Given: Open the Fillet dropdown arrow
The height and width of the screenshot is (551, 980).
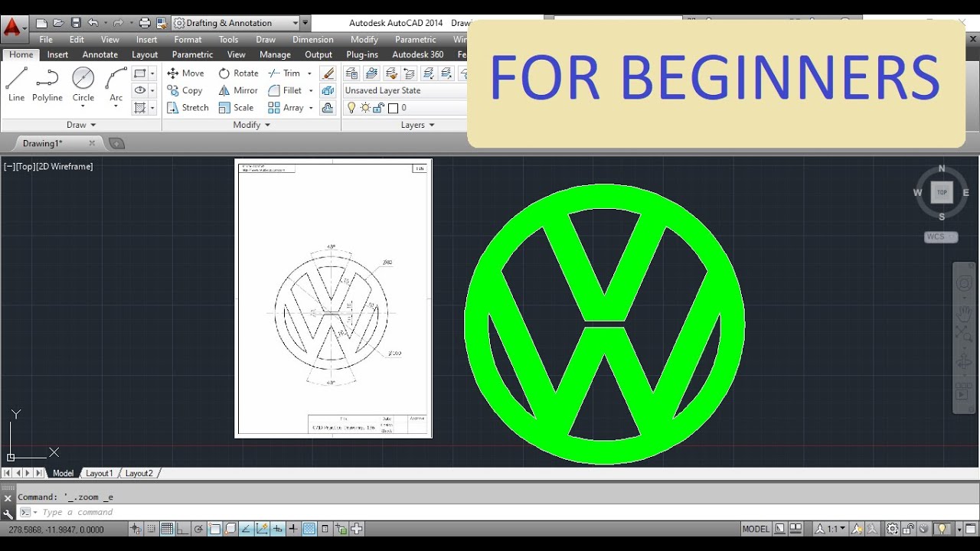Looking at the screenshot, I should pos(311,90).
